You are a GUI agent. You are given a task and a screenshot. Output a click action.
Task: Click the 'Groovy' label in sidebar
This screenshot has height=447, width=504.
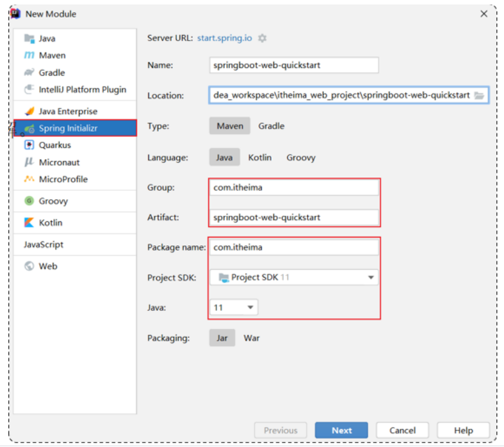(53, 201)
